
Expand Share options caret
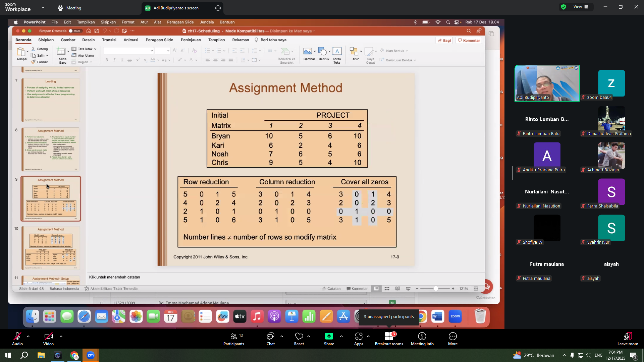click(x=341, y=336)
